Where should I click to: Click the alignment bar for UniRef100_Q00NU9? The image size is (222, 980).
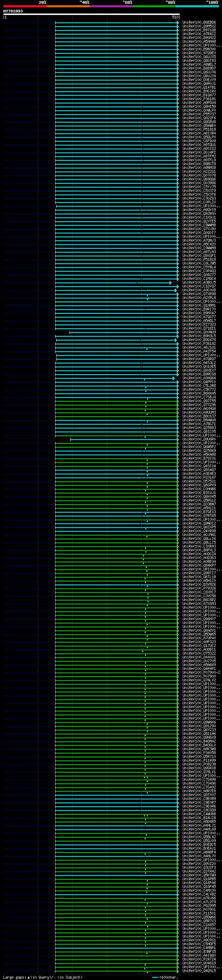pyautogui.click(x=124, y=332)
